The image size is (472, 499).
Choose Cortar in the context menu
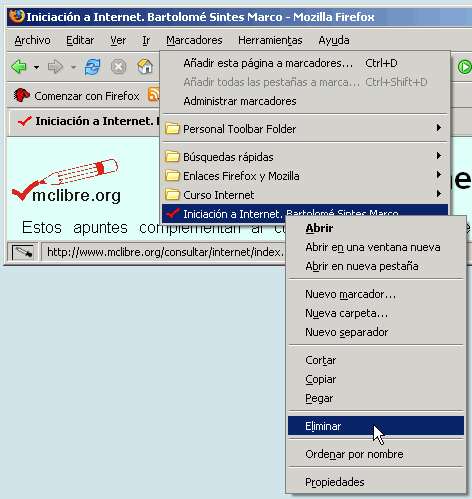(376, 360)
